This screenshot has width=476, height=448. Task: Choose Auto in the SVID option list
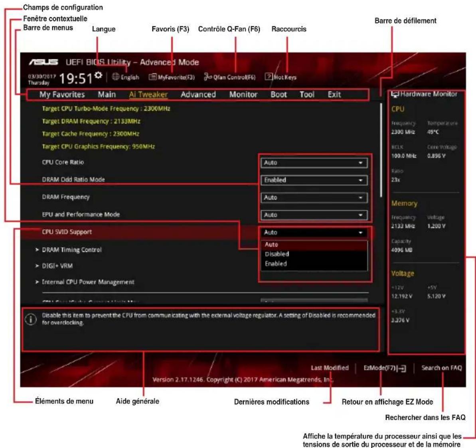pyautogui.click(x=314, y=245)
